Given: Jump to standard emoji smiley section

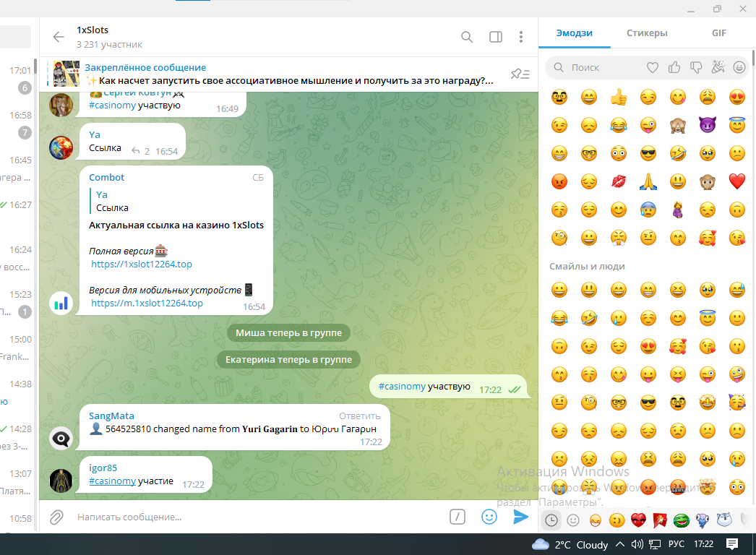Looking at the screenshot, I should (573, 520).
